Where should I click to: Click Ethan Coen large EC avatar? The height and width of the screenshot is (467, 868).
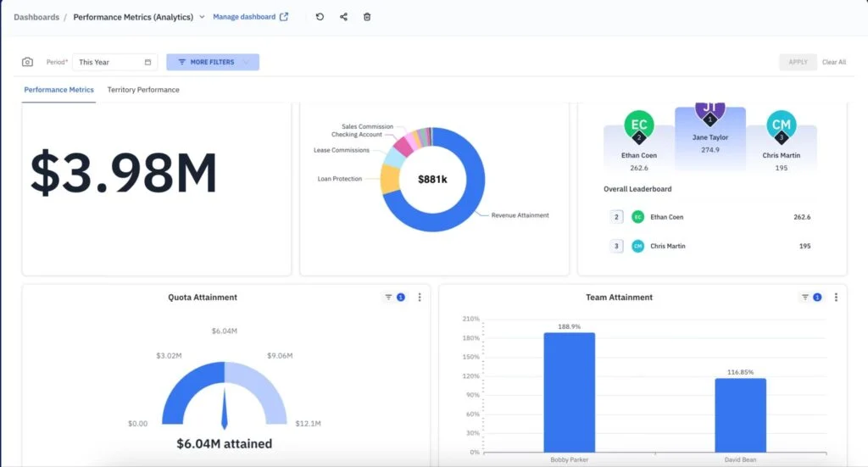tap(639, 125)
